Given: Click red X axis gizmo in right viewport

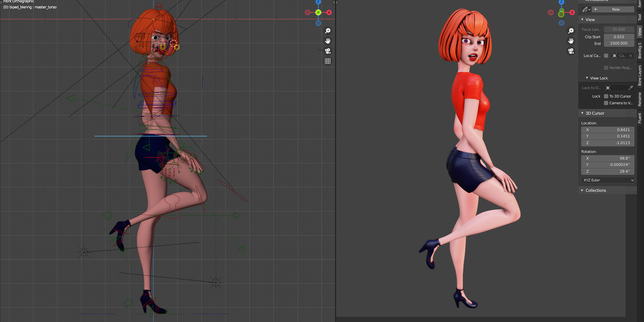Looking at the screenshot, I should click(572, 12).
